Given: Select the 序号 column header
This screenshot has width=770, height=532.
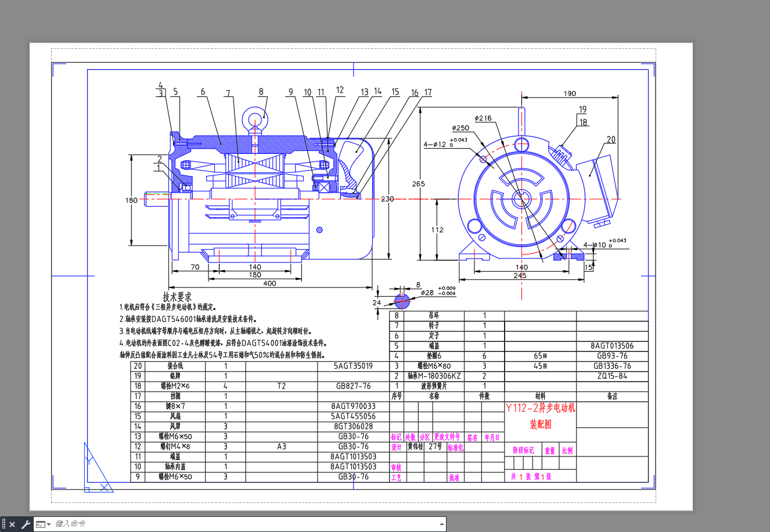Looking at the screenshot, I should (397, 396).
